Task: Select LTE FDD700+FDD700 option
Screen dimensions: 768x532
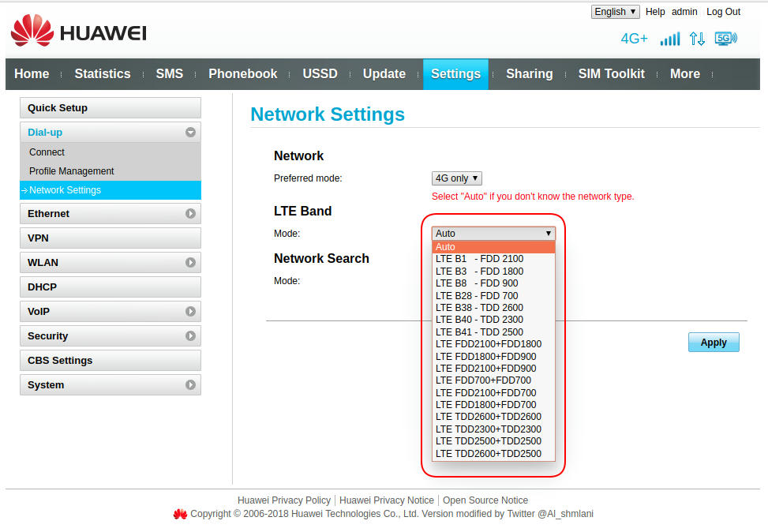Action: click(493, 380)
